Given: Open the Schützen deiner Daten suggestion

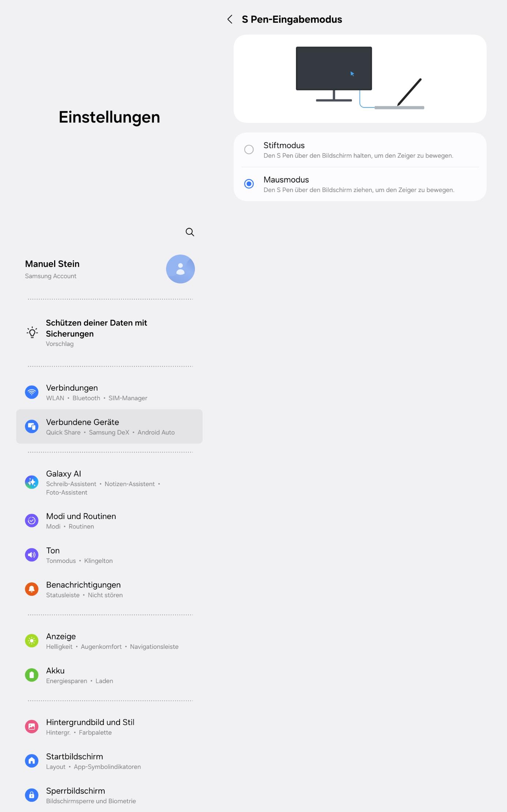Looking at the screenshot, I should (x=109, y=333).
